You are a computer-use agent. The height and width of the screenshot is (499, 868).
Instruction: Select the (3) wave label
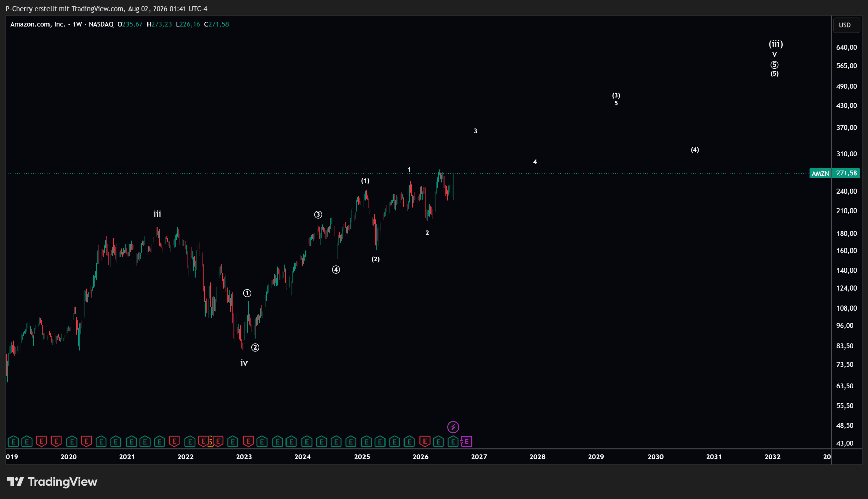[x=616, y=95]
